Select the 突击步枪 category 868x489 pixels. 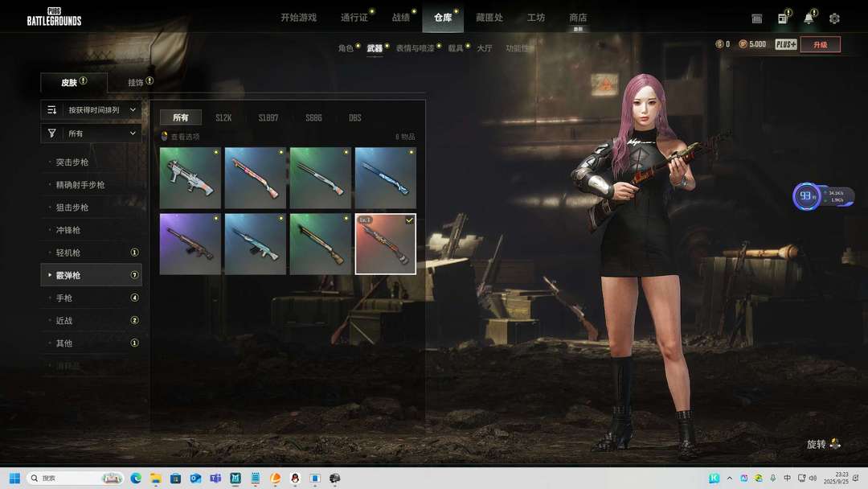click(x=92, y=162)
